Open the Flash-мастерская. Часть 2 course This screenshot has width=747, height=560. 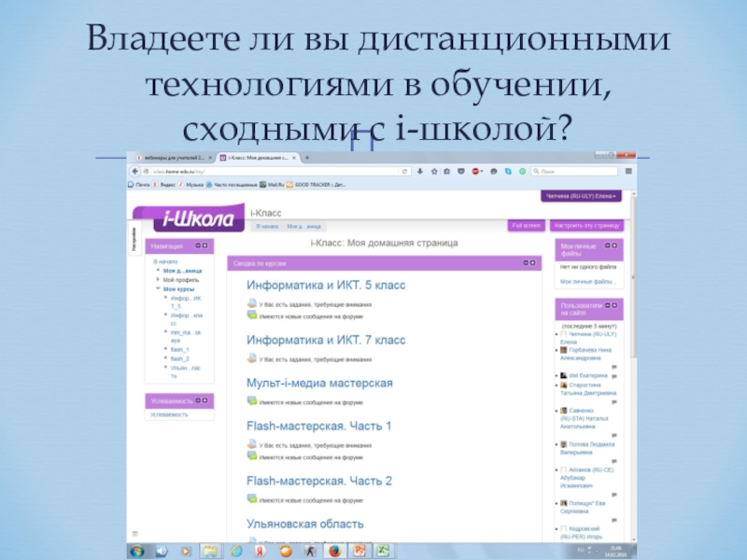tap(318, 481)
